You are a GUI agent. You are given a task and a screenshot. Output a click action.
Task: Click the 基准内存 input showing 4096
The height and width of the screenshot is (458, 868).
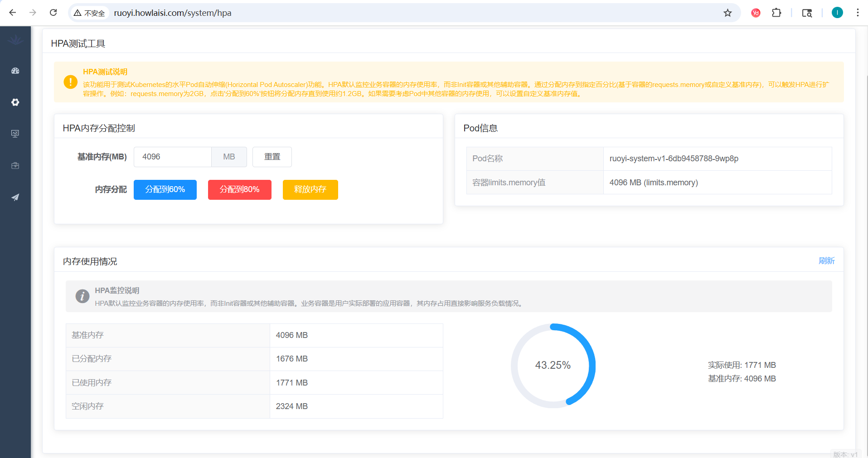[x=172, y=156]
